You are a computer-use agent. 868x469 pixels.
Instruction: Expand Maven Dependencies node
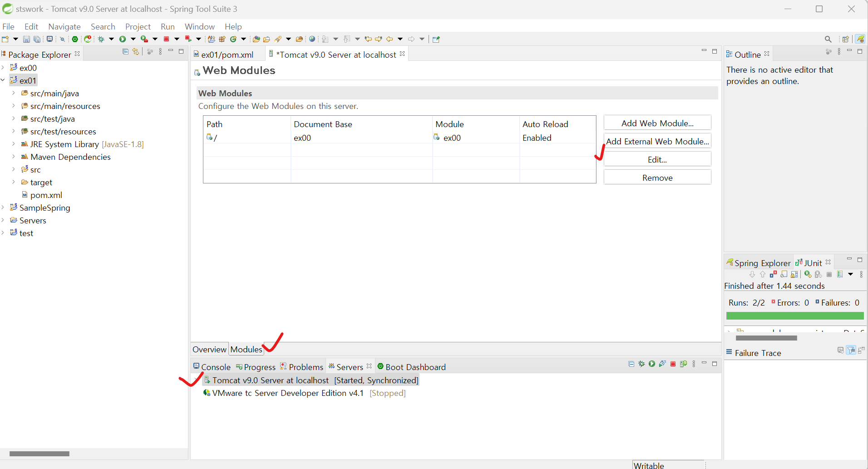pos(14,157)
